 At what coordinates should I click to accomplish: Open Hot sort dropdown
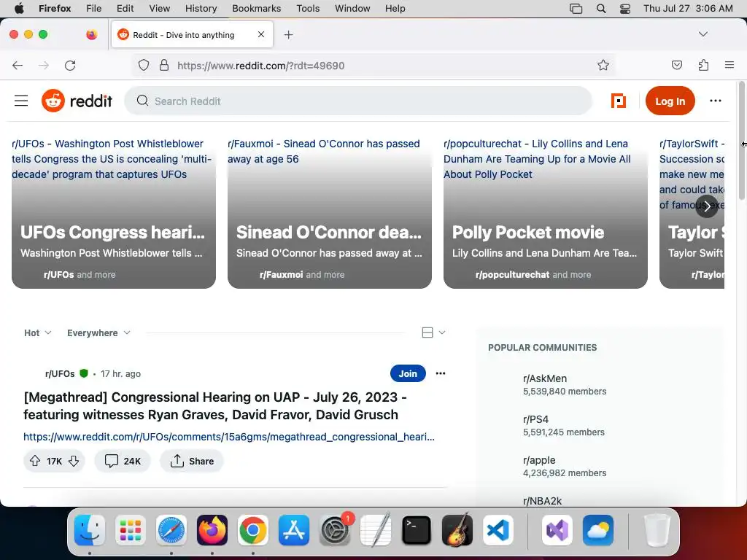pyautogui.click(x=38, y=332)
